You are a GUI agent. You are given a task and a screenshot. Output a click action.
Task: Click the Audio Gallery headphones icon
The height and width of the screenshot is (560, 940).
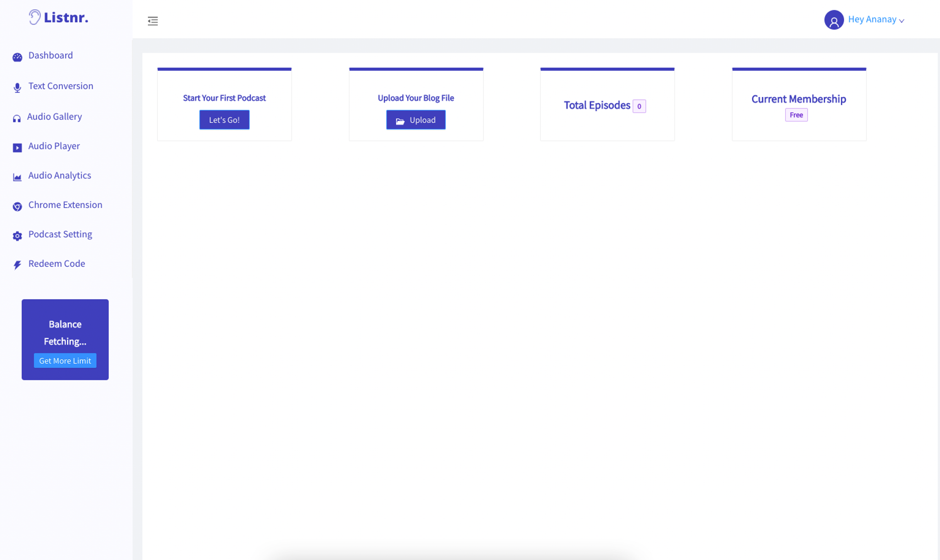pyautogui.click(x=17, y=118)
